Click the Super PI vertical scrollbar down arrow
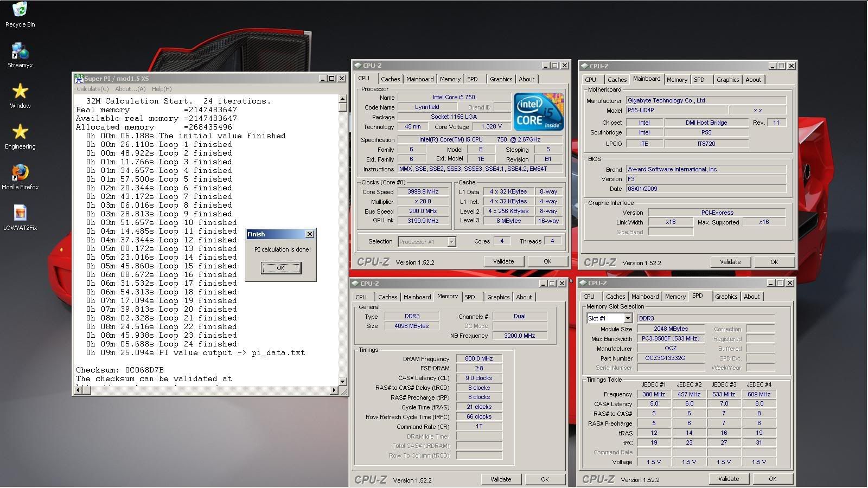Image resolution: width=868 pixels, height=488 pixels. point(342,381)
